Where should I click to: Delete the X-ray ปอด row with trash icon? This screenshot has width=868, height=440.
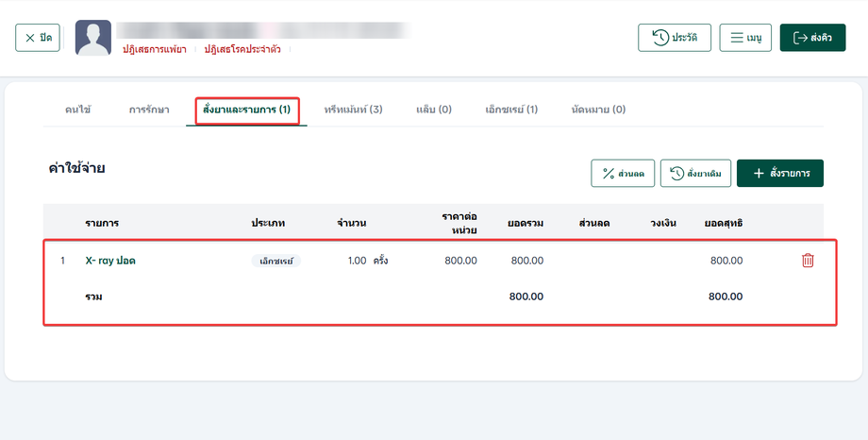[x=808, y=261]
